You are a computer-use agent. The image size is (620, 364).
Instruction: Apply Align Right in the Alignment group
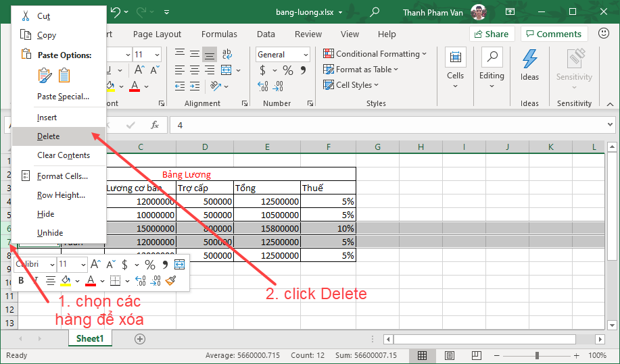tap(210, 70)
